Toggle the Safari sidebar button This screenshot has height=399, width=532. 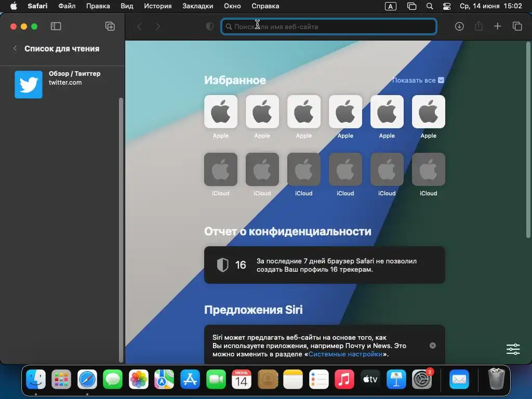(x=56, y=26)
